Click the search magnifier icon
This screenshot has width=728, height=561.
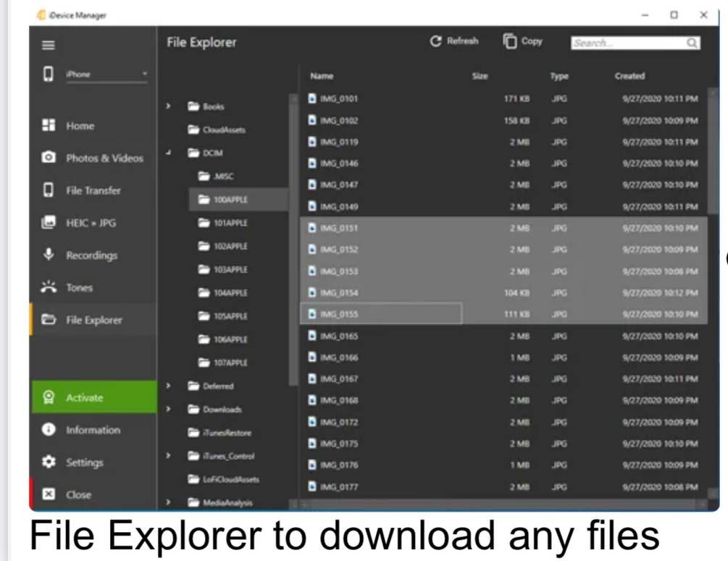coord(693,43)
